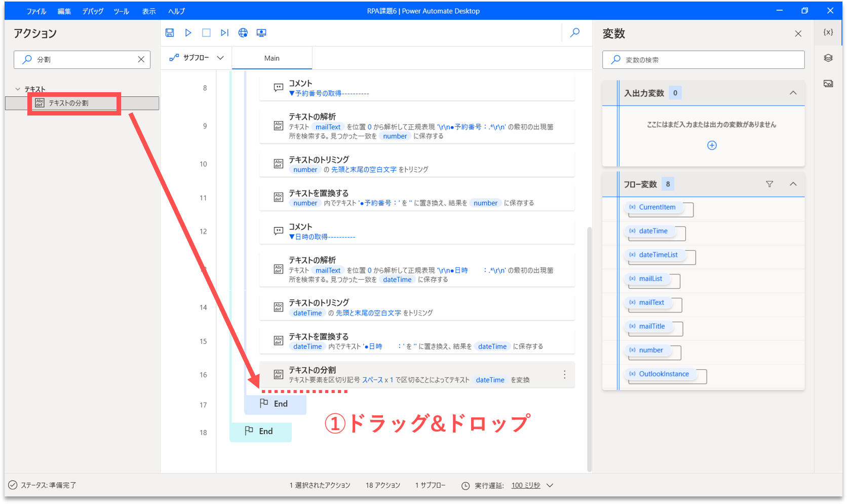Open the Images panel icon

(x=828, y=84)
